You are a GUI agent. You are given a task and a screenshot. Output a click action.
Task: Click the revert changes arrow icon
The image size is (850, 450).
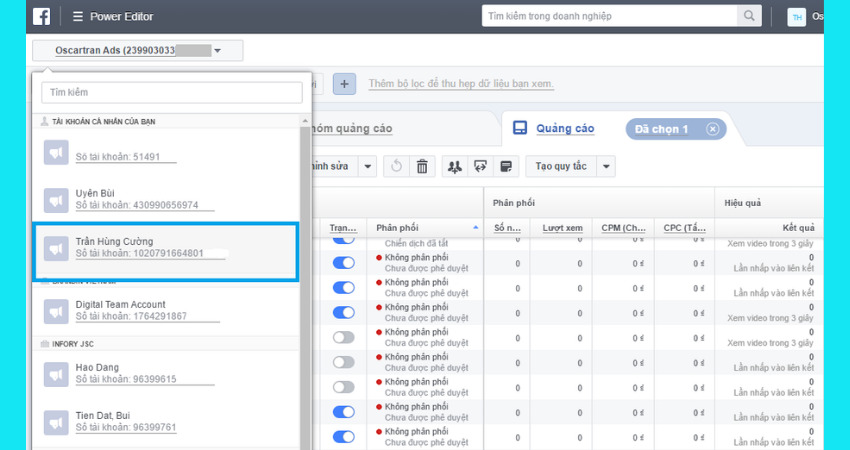(x=396, y=166)
